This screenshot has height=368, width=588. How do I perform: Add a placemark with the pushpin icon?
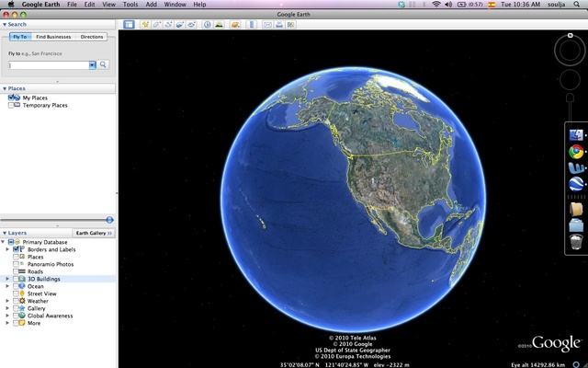pos(145,25)
